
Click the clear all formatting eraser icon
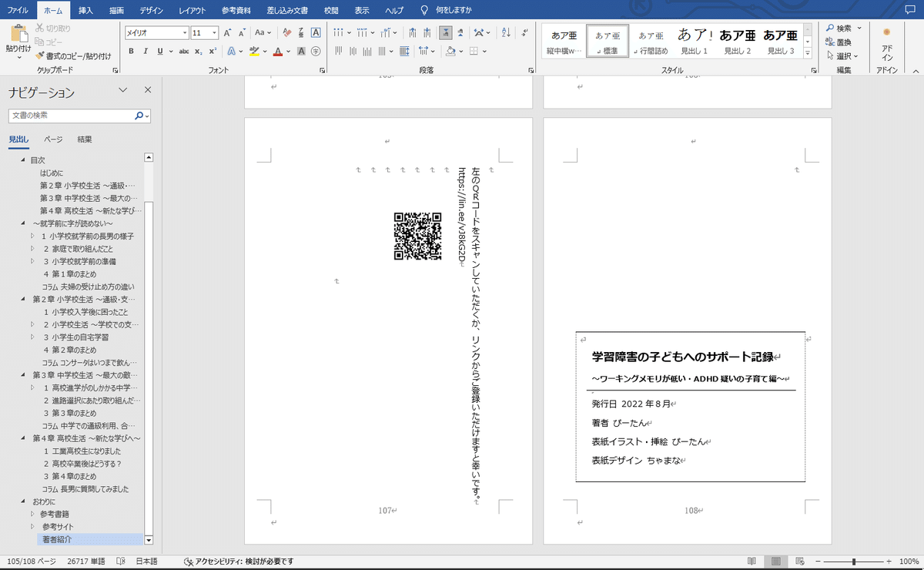[286, 33]
